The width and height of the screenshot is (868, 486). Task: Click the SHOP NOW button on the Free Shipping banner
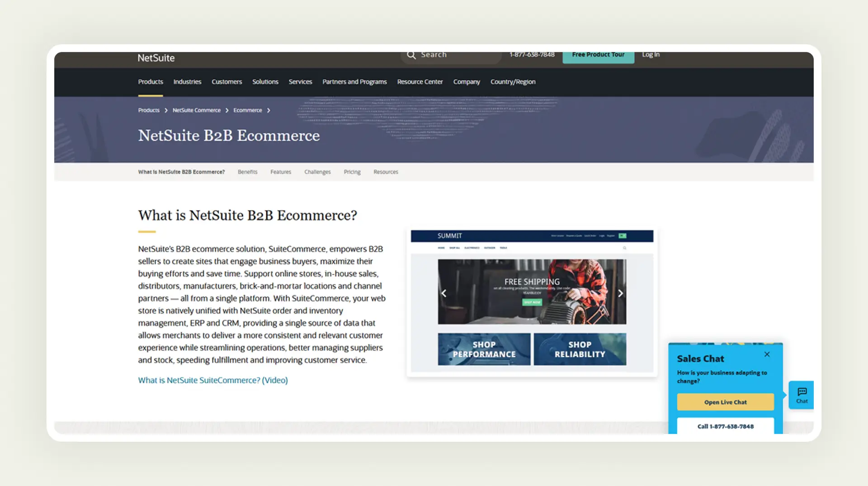(532, 302)
